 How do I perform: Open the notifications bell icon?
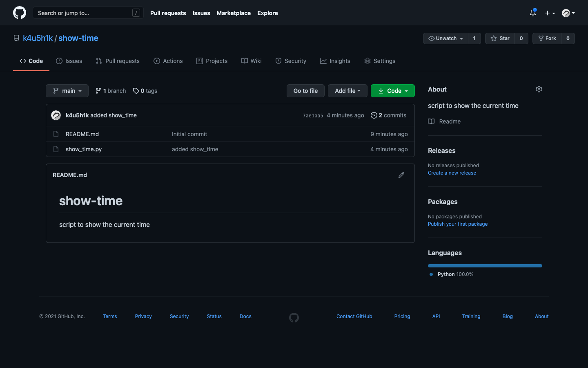coord(533,13)
